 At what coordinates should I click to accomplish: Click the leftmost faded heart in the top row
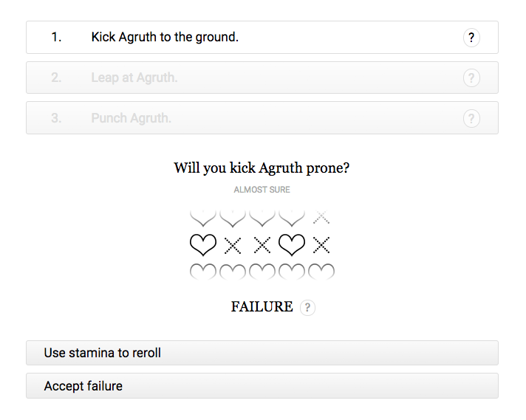point(203,217)
